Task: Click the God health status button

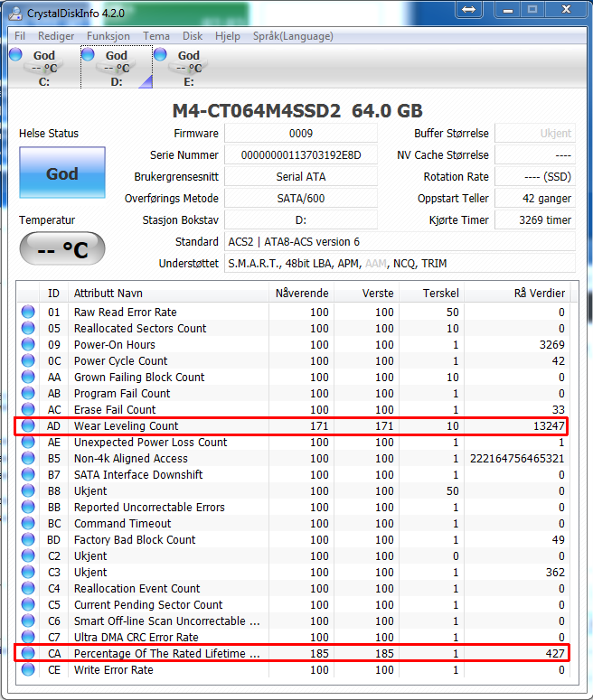Action: (62, 173)
